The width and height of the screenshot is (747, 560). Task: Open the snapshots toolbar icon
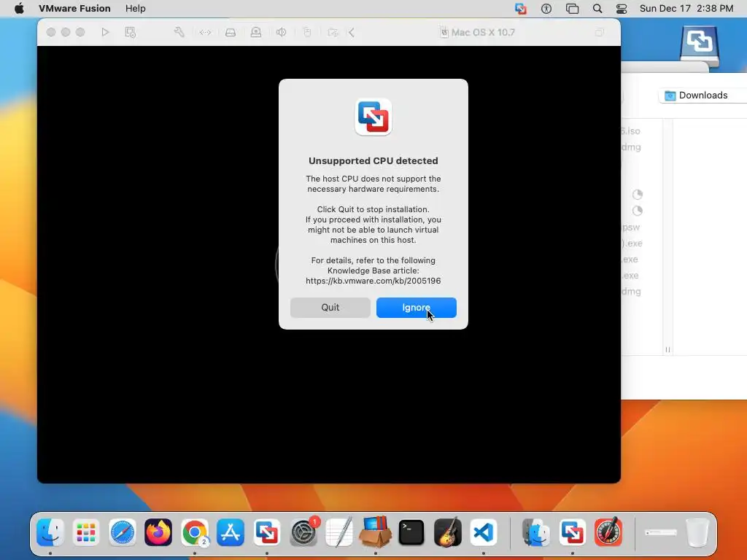click(130, 32)
